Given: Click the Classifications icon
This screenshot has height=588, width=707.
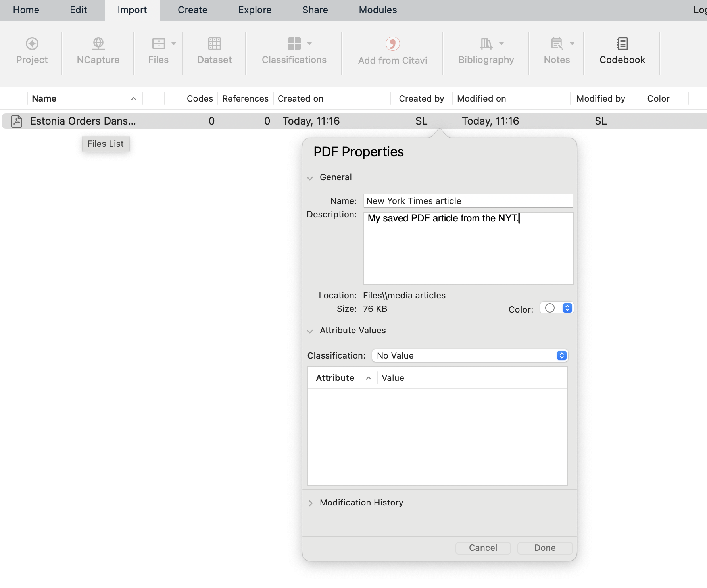Looking at the screenshot, I should (x=294, y=44).
